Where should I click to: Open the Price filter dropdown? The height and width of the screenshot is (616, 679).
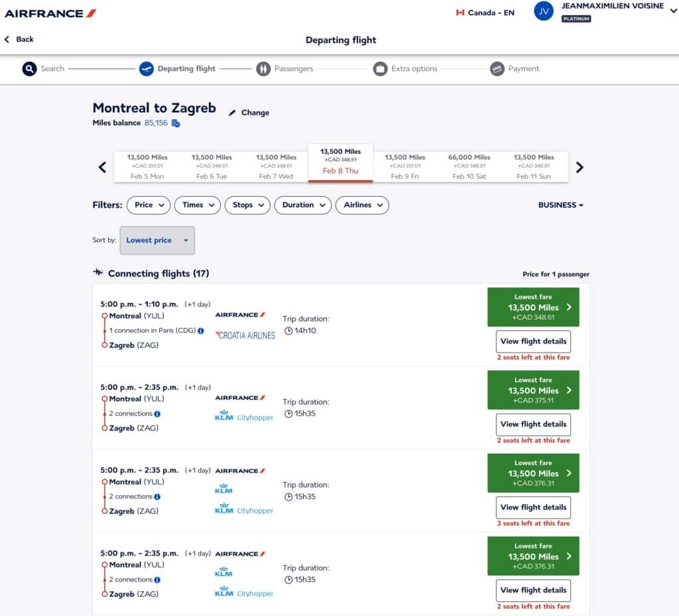[x=148, y=205]
